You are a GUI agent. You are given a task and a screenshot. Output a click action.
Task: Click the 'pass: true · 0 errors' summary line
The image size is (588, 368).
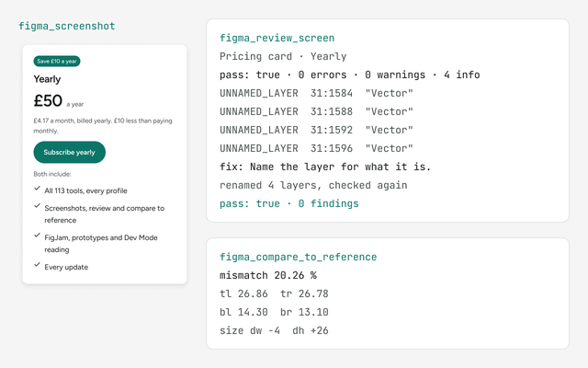(349, 75)
